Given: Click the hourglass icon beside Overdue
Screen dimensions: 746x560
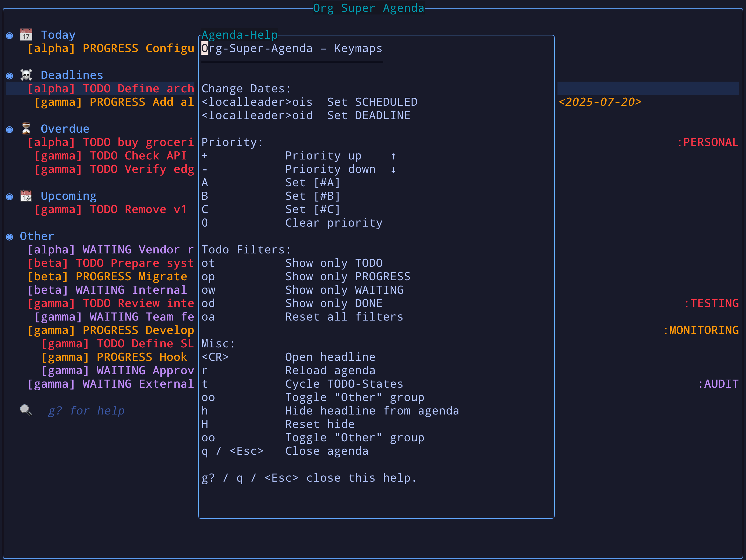Looking at the screenshot, I should point(26,129).
